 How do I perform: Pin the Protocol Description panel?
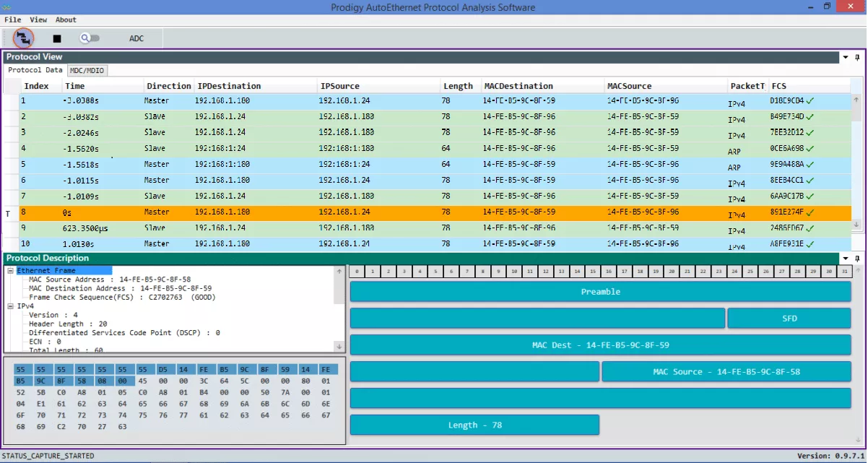857,259
